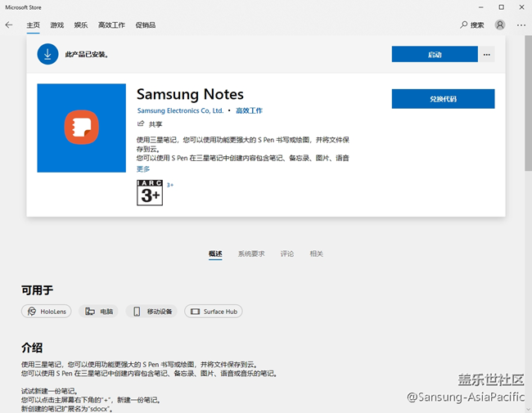
Task: Open the 高效工作 navigation tab
Action: coord(111,25)
